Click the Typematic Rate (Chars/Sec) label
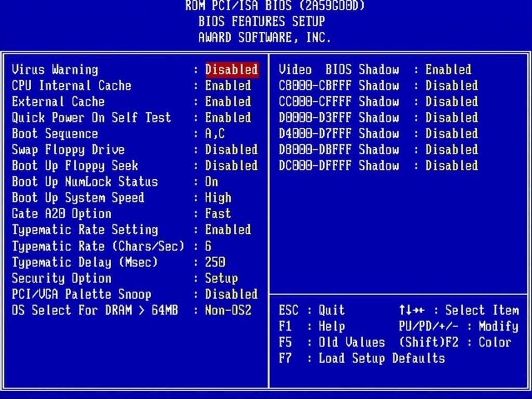 [x=98, y=246]
